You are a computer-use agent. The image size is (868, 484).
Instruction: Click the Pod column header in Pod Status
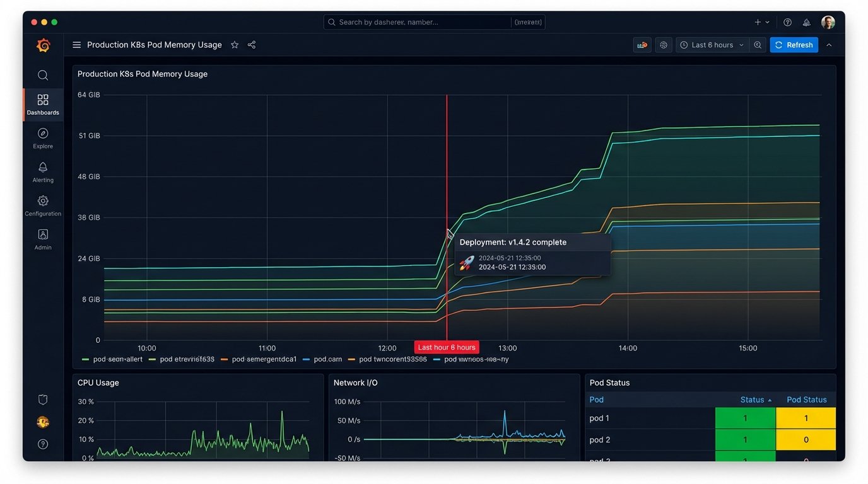596,399
